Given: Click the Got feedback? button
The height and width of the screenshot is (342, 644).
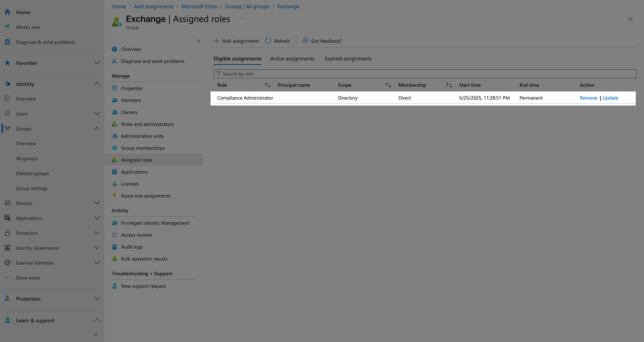Looking at the screenshot, I should click(322, 41).
